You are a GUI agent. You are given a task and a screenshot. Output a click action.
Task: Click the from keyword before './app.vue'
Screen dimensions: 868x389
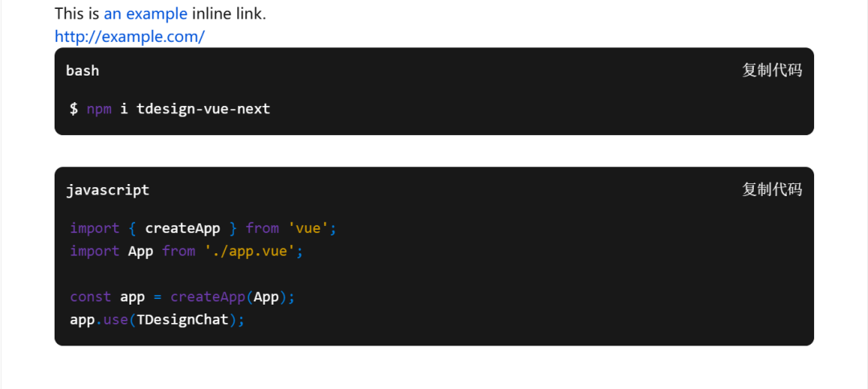pos(178,251)
